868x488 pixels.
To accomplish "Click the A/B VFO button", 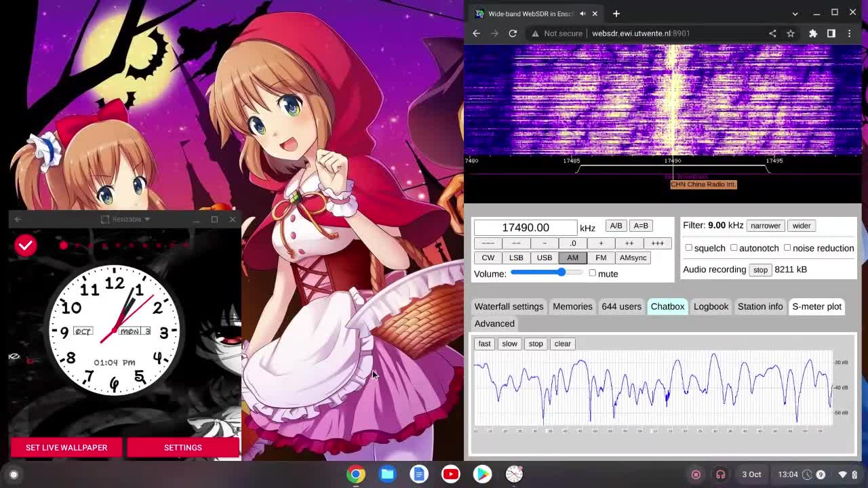I will (616, 226).
